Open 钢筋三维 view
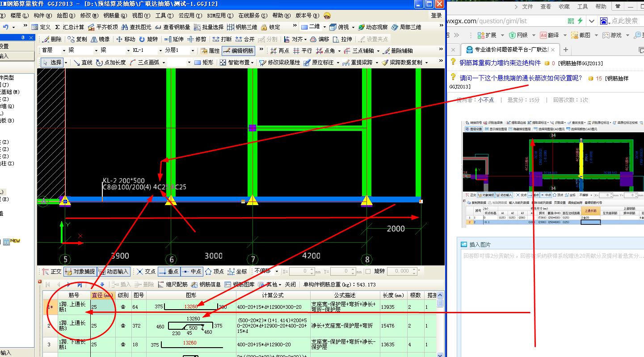644x357 pixels. click(x=242, y=27)
